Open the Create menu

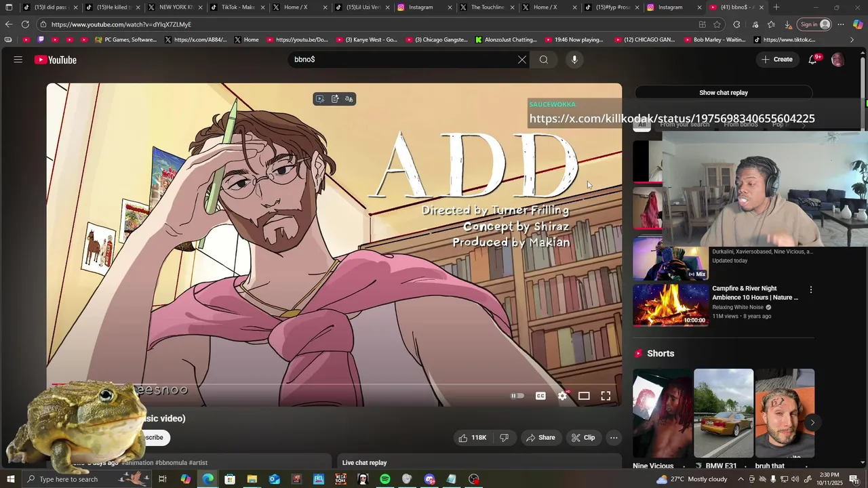coord(777,60)
